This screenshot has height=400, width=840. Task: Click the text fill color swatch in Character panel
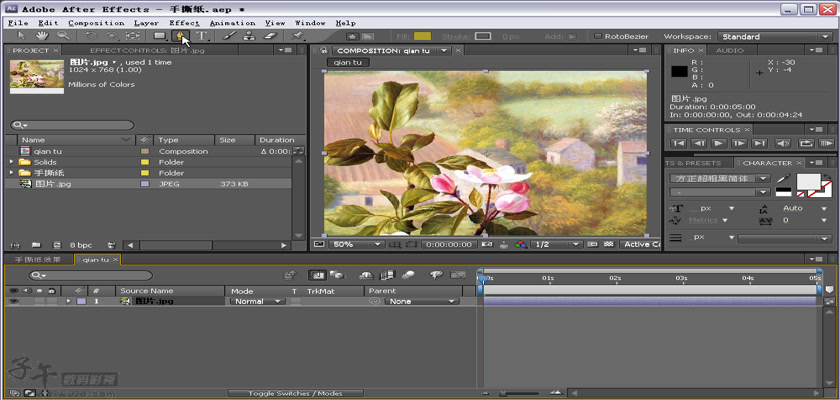808,182
